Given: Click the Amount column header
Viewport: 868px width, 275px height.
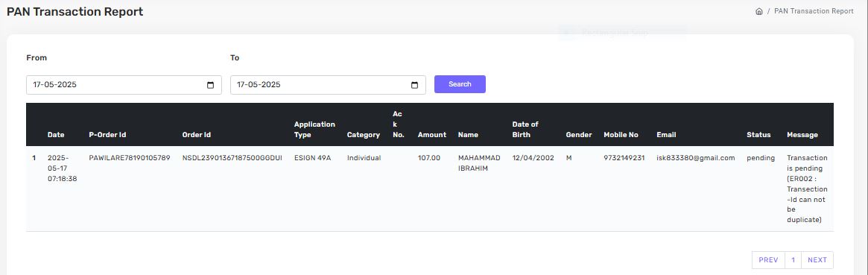Looking at the screenshot, I should coord(432,134).
